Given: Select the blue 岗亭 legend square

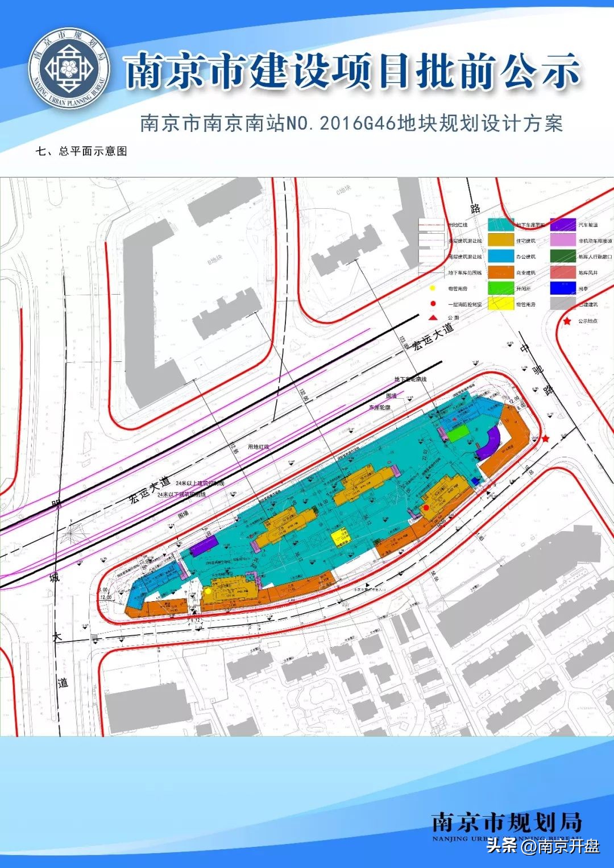Looking at the screenshot, I should click(563, 287).
